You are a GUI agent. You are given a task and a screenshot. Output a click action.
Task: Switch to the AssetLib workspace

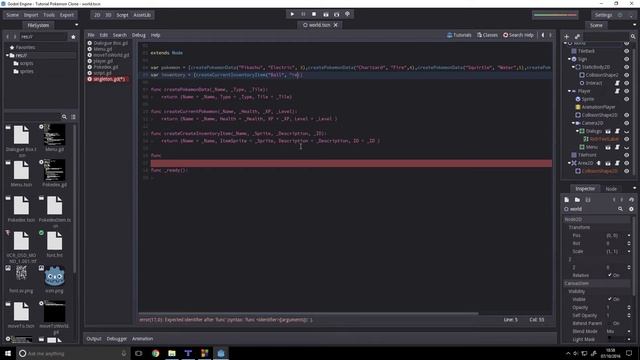142,15
